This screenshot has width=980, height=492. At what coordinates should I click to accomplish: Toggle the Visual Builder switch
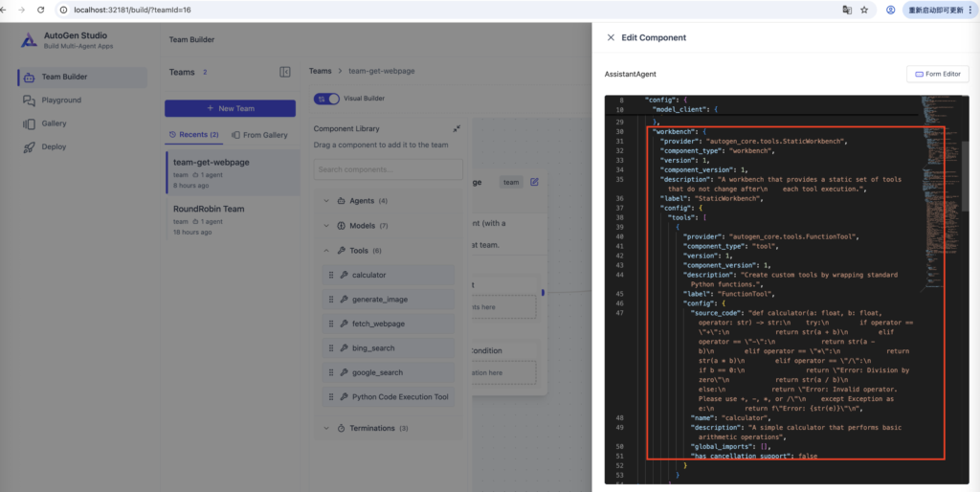coord(326,99)
